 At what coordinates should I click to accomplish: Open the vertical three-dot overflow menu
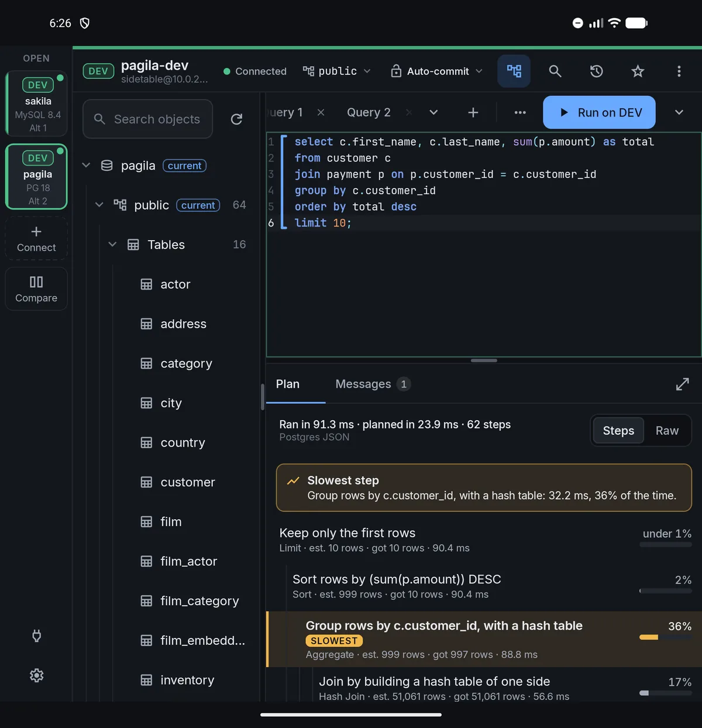coord(679,71)
